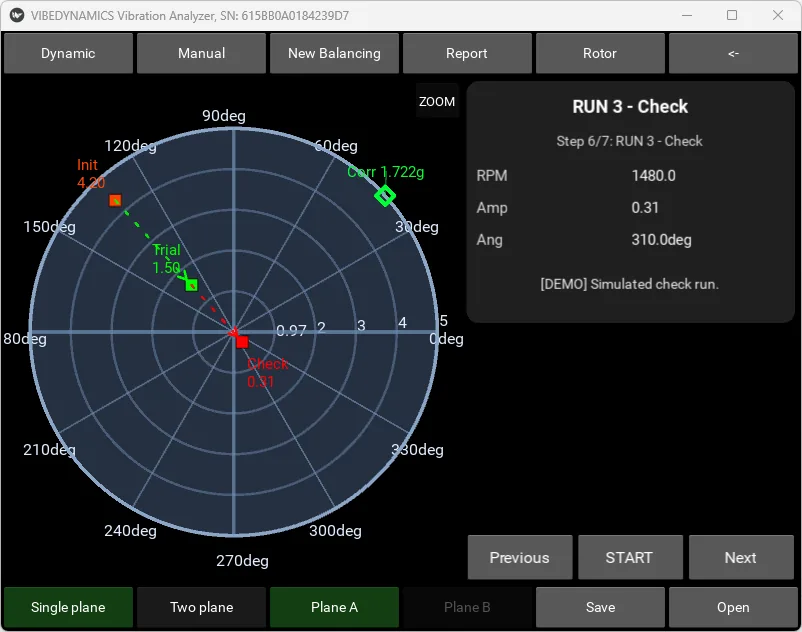Image resolution: width=802 pixels, height=632 pixels.
Task: Open the Report tab
Action: (467, 53)
